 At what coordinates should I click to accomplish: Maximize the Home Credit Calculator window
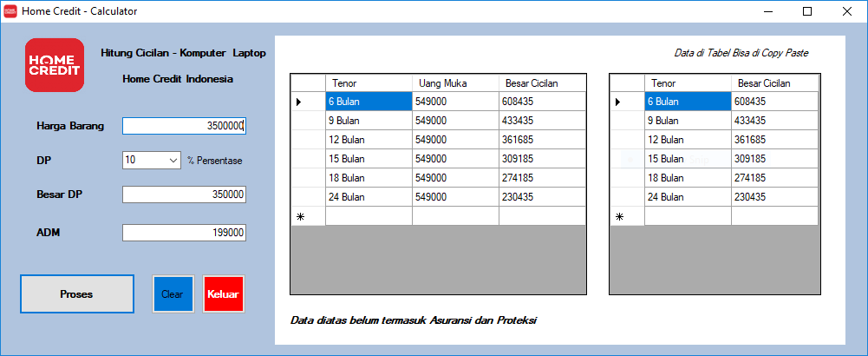tap(807, 11)
